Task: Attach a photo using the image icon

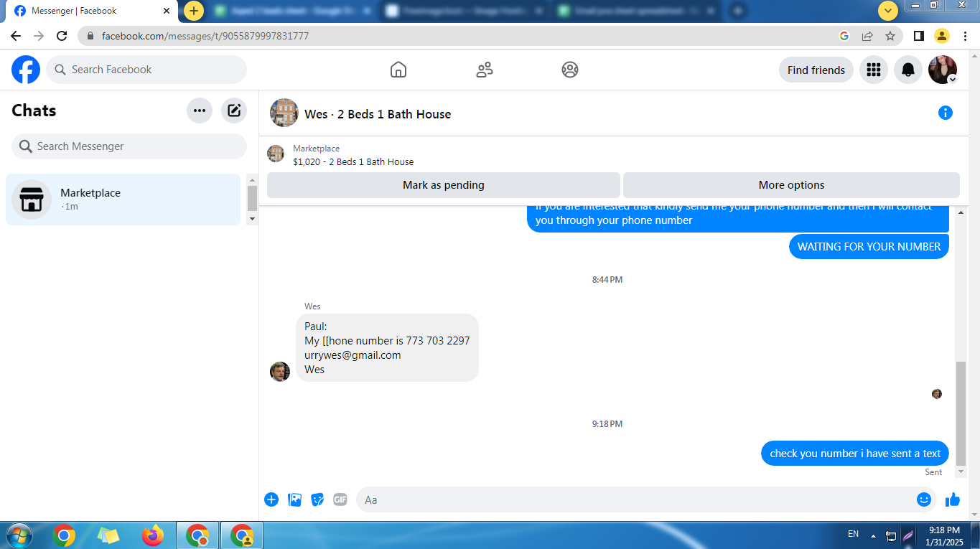Action: coord(294,499)
